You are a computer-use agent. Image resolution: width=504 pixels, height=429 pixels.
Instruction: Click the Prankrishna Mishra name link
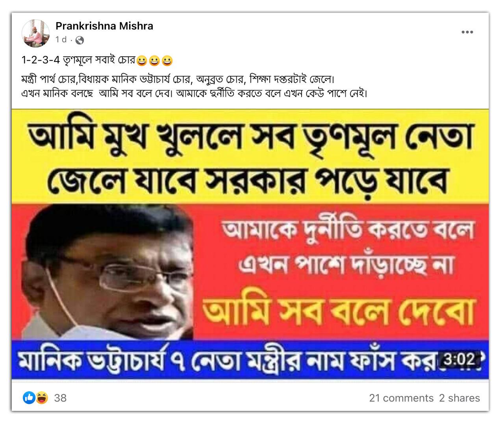(104, 26)
